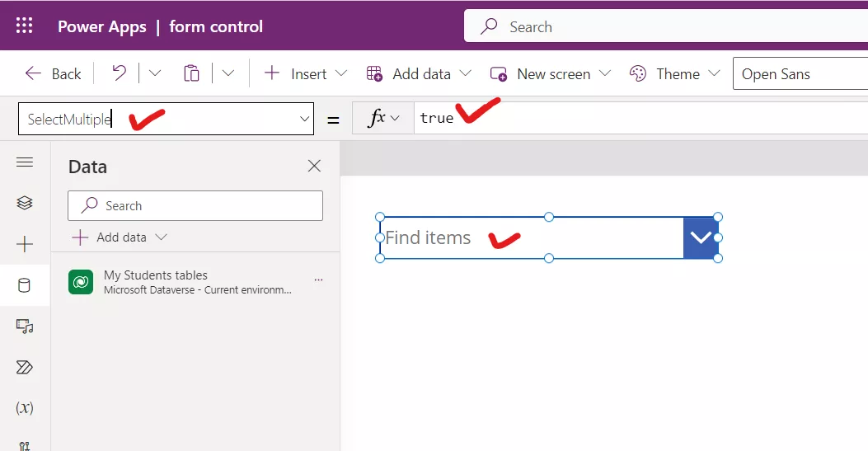The height and width of the screenshot is (451, 868).
Task: Open the app launcher waffle icon
Action: point(25,26)
